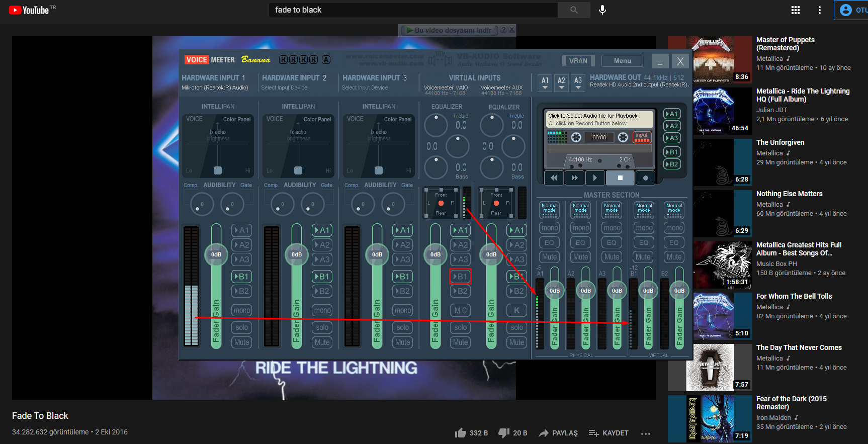The height and width of the screenshot is (444, 868).
Task: Fast-forward the Voicemeeter cassette player
Action: click(574, 177)
